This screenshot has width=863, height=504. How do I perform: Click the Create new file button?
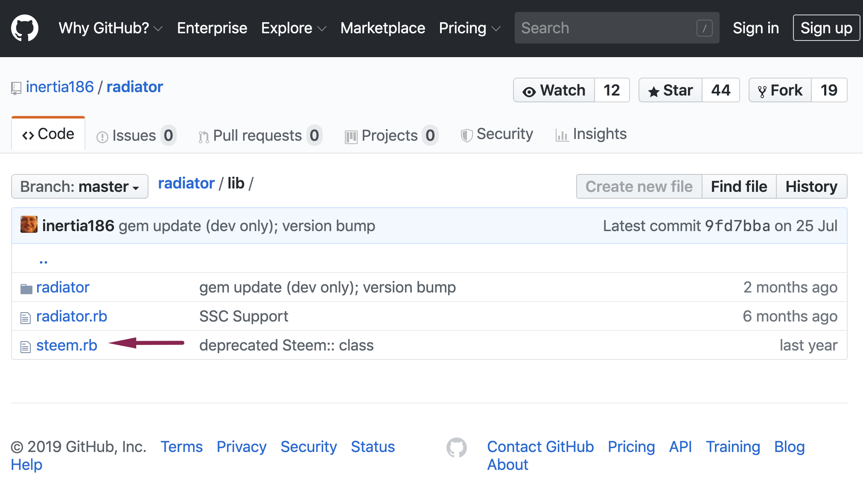click(x=639, y=186)
